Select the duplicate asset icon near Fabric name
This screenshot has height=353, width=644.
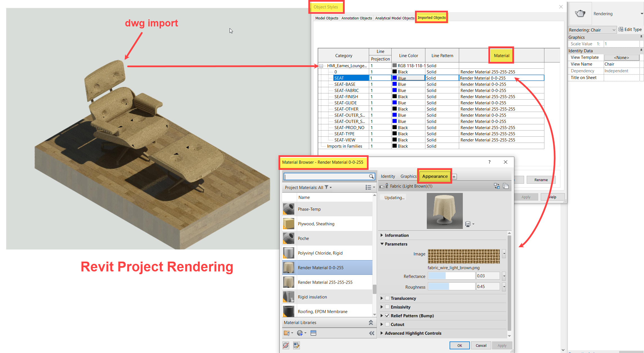(x=506, y=186)
